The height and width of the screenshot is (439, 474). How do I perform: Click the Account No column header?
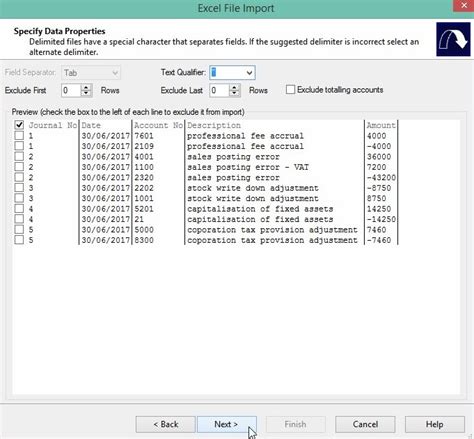click(x=158, y=125)
